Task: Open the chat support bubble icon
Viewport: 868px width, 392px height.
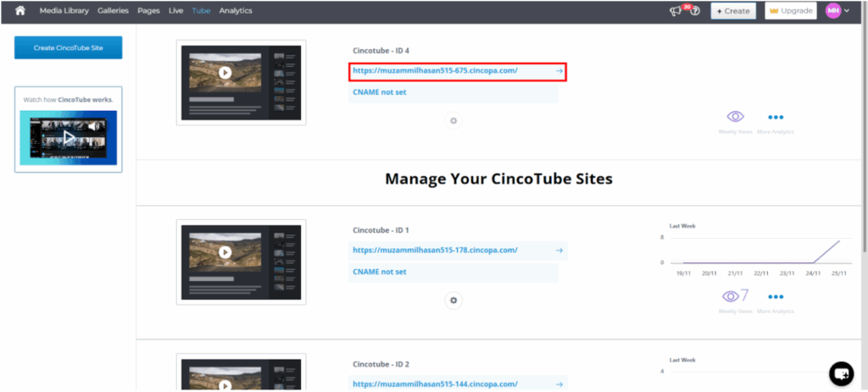Action: 840,372
